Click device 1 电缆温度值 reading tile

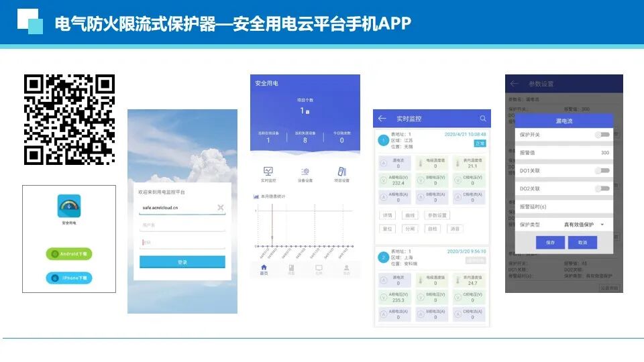[x=431, y=164]
